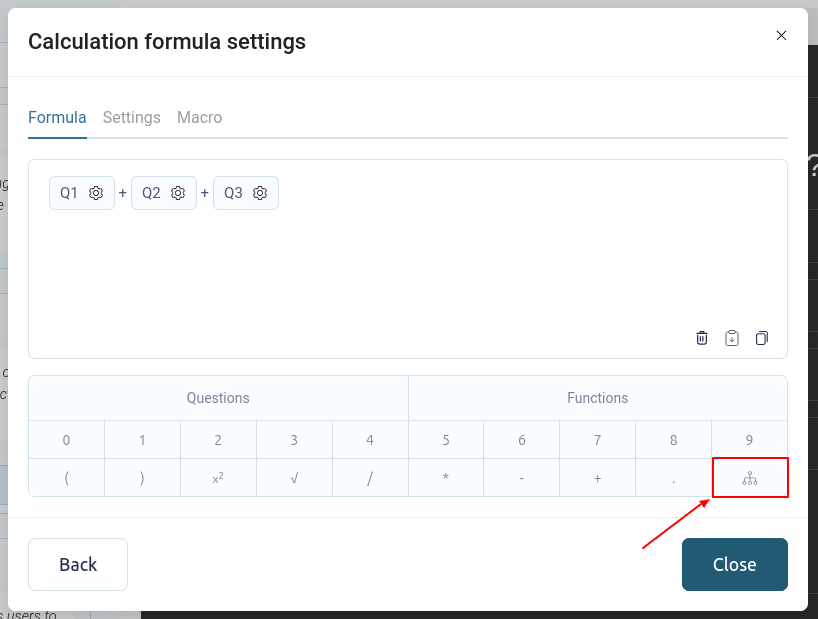Dismiss dialog with the X icon

[x=781, y=36]
